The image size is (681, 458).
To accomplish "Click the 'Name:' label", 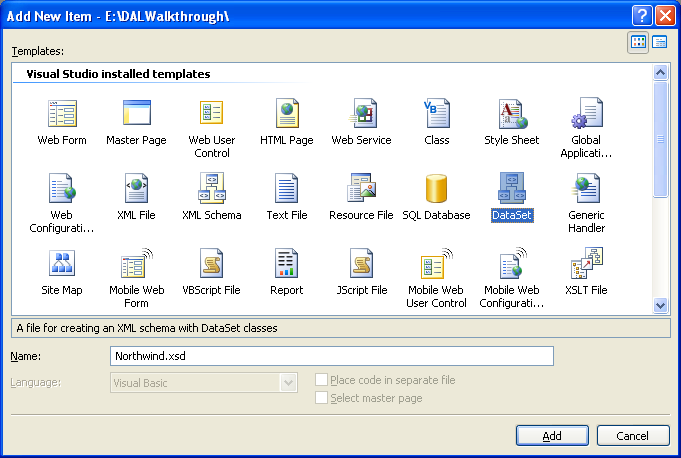I will (x=26, y=356).
